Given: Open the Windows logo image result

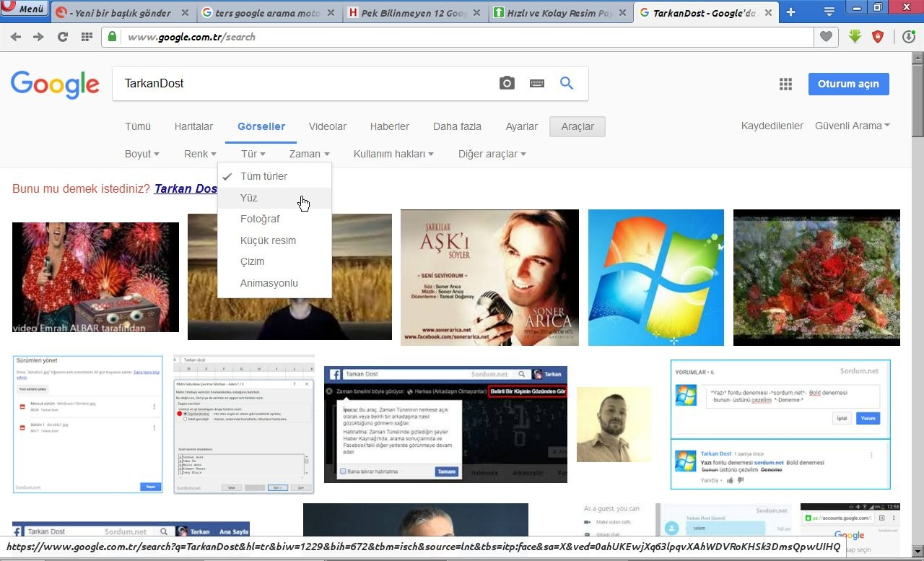Looking at the screenshot, I should pos(656,277).
